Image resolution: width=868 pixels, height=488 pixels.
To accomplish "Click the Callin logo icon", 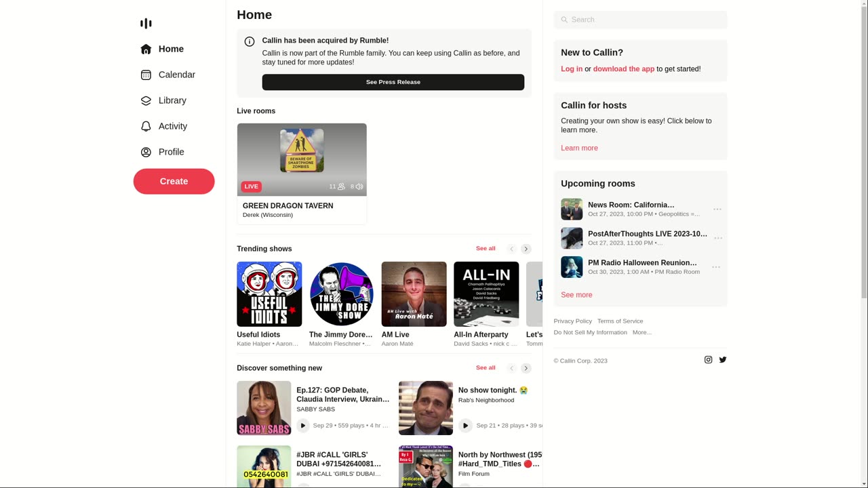I will (x=146, y=24).
